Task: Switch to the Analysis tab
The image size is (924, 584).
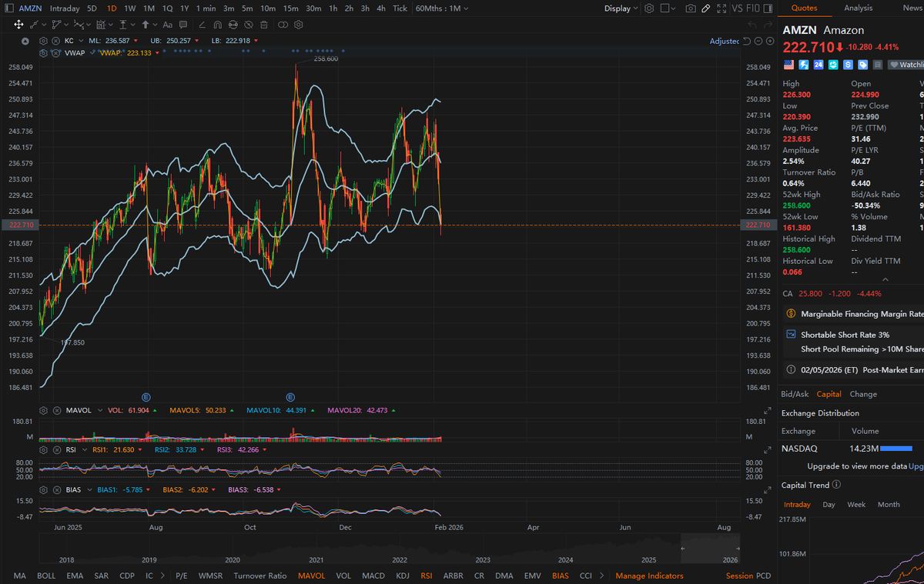Action: pyautogui.click(x=859, y=8)
